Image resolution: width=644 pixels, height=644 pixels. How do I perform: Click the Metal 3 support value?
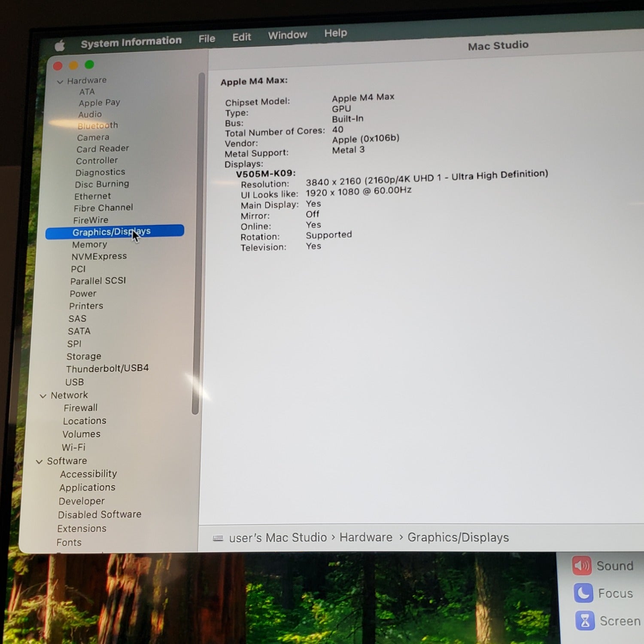point(348,150)
